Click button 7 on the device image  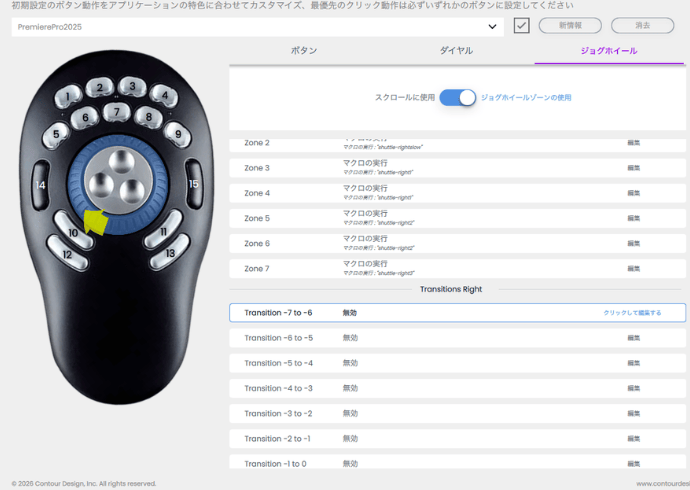[x=117, y=112]
